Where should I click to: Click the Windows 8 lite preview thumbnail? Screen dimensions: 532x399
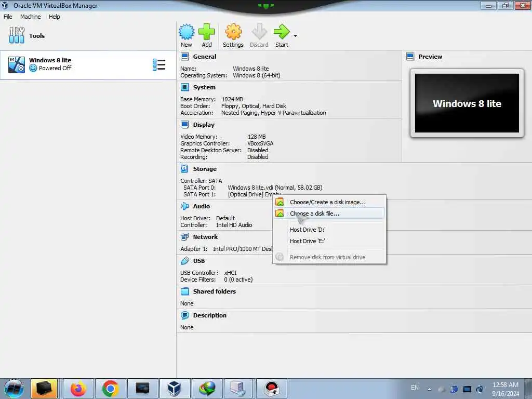pyautogui.click(x=467, y=103)
